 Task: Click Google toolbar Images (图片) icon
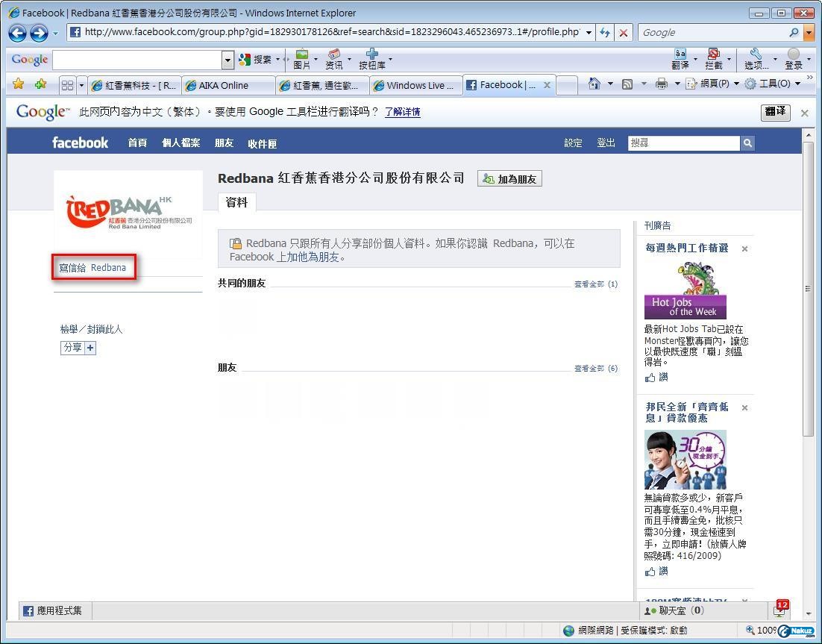(302, 59)
